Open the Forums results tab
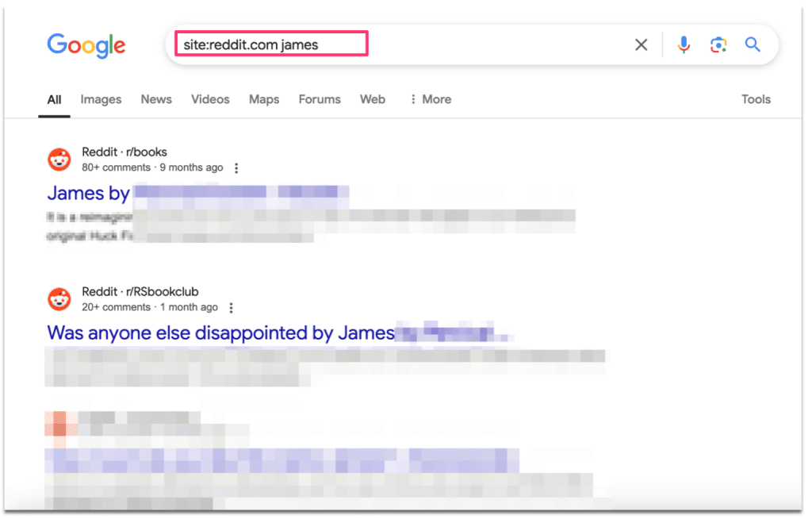 click(x=319, y=99)
